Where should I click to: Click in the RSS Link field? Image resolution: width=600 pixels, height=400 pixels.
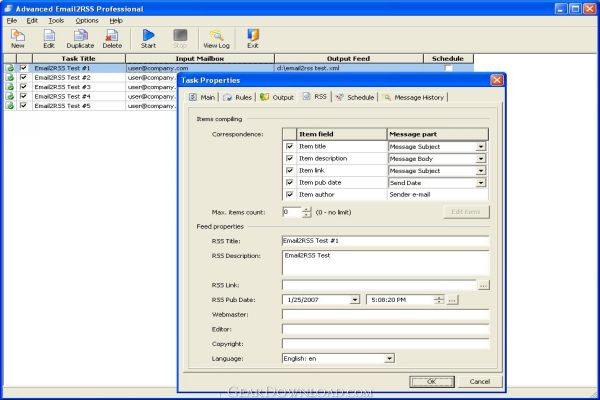380,285
